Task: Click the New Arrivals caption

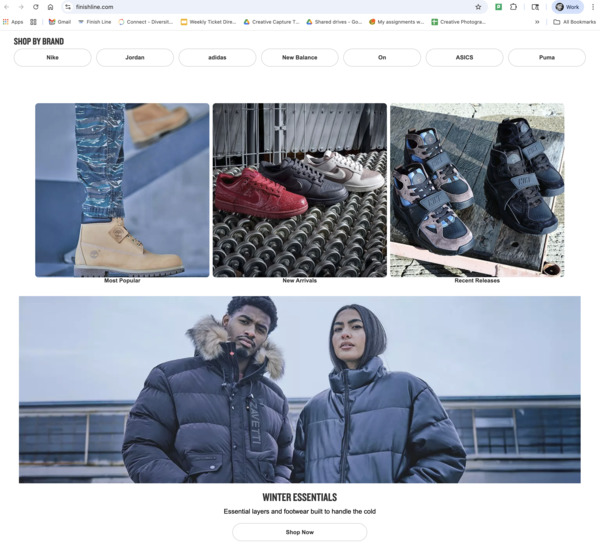Action: pos(300,281)
